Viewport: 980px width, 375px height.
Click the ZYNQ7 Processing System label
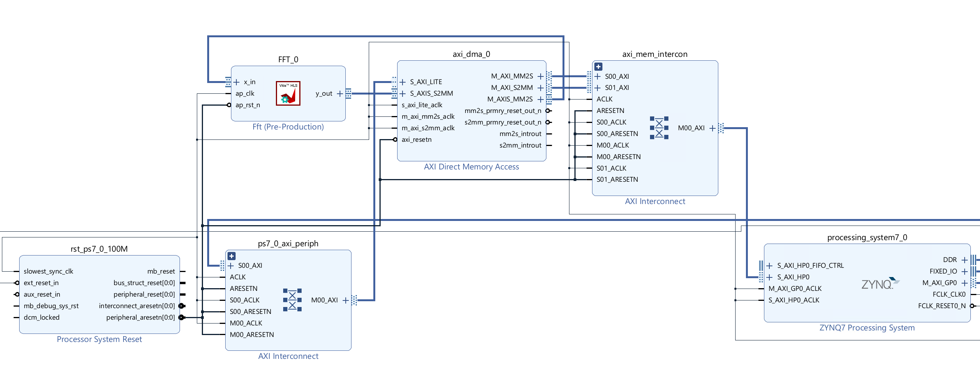[x=867, y=328]
